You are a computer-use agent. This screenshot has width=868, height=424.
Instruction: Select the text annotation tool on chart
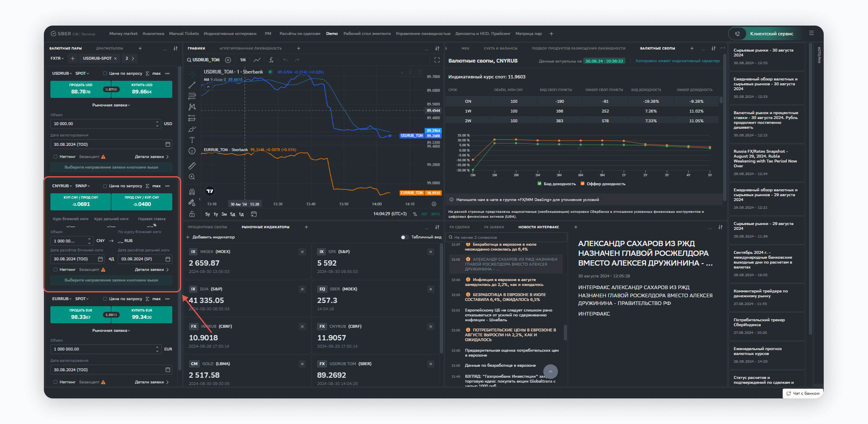192,140
